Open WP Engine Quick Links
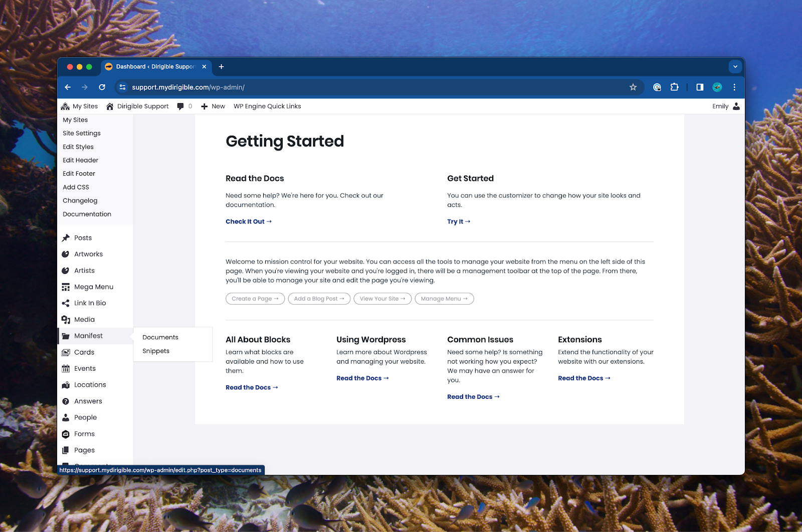 click(267, 106)
